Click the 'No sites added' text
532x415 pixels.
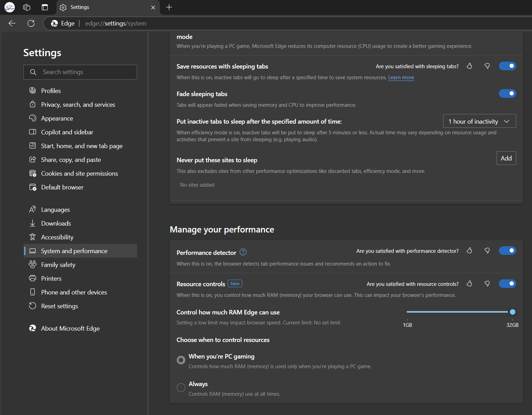[x=197, y=185]
